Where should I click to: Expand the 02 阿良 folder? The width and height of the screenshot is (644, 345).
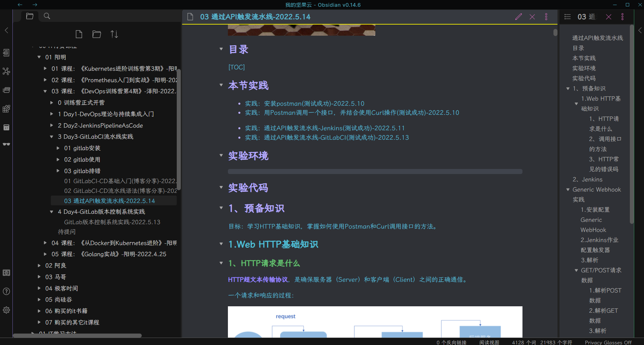[39, 266]
